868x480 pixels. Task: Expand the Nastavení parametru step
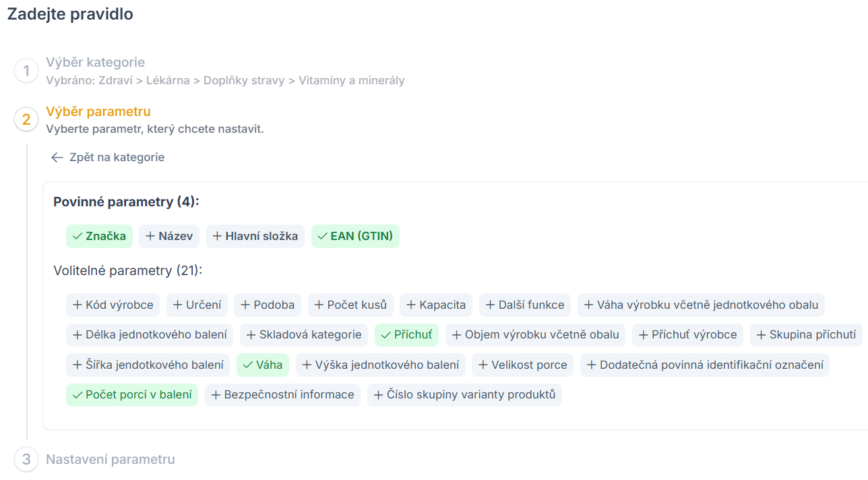coord(110,459)
